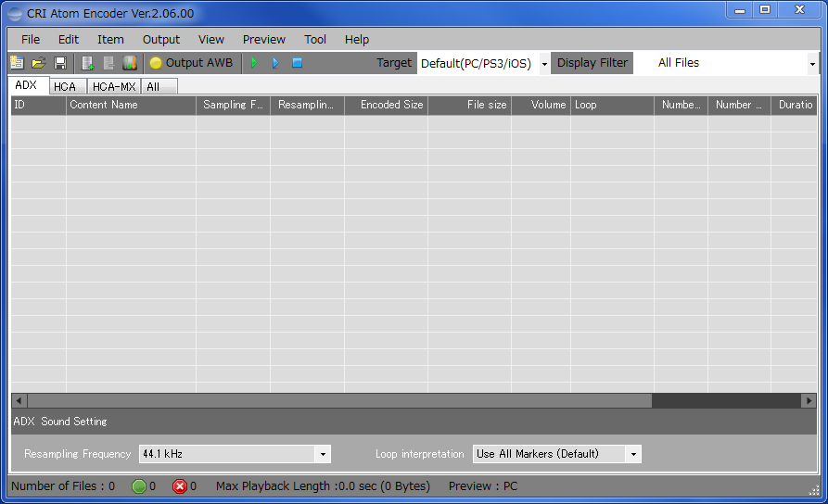Open the View menu
The width and height of the screenshot is (828, 504).
click(211, 40)
